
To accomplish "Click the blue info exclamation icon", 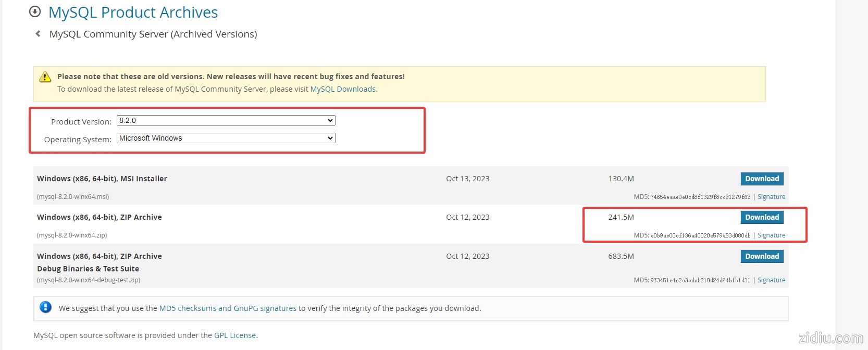I will tap(46, 307).
